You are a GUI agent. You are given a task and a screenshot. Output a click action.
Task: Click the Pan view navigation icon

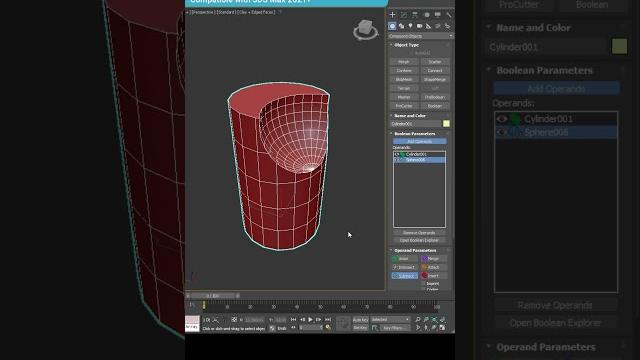pyautogui.click(x=426, y=327)
